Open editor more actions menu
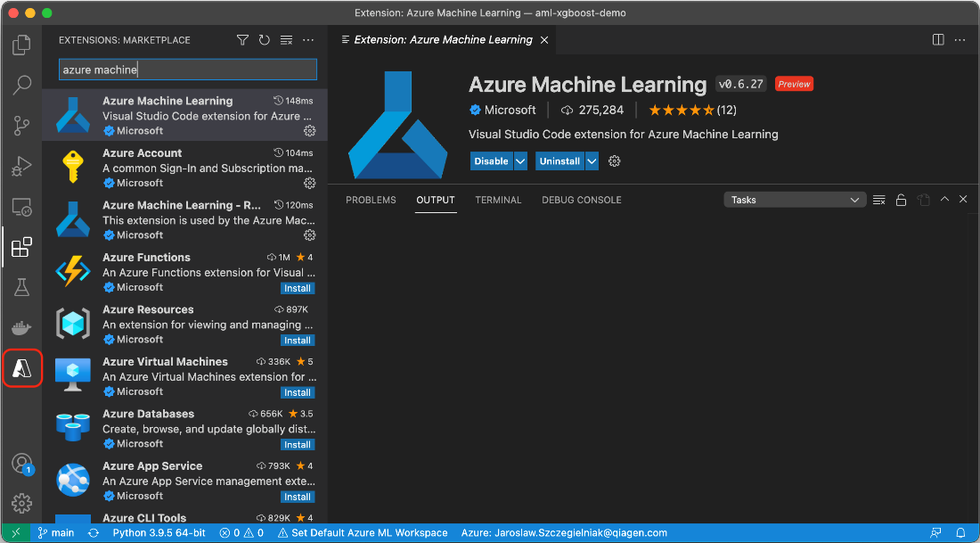This screenshot has width=980, height=543. click(x=960, y=40)
